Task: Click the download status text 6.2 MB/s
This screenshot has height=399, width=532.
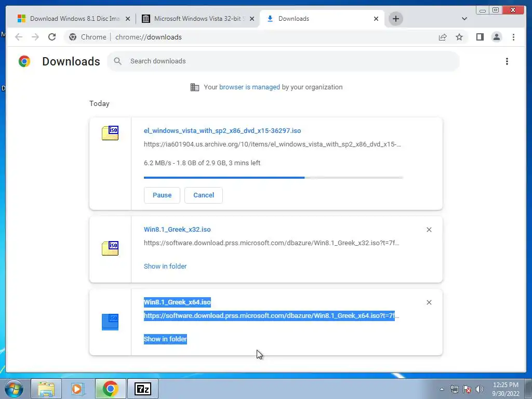Action: (202, 163)
